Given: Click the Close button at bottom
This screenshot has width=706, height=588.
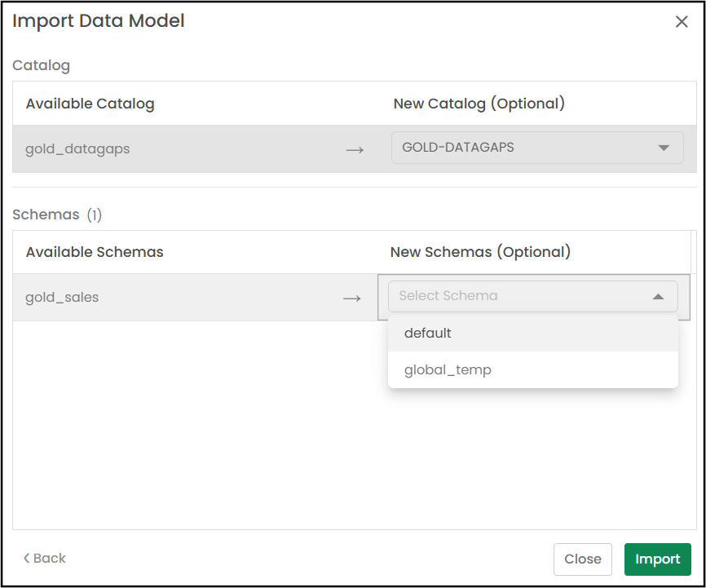Looking at the screenshot, I should pos(582,559).
